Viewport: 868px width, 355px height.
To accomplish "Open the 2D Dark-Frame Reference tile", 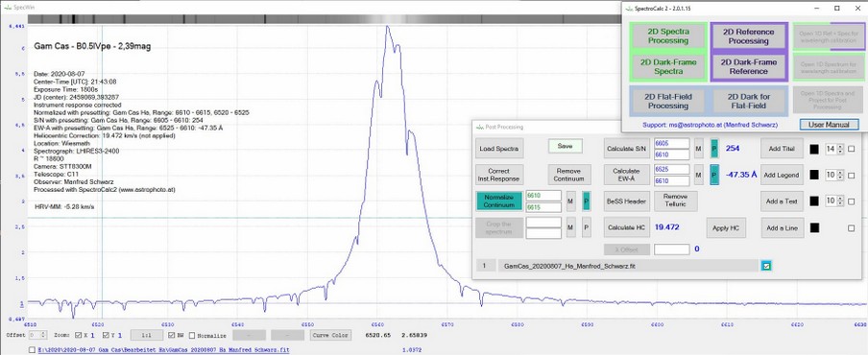I will coord(748,66).
